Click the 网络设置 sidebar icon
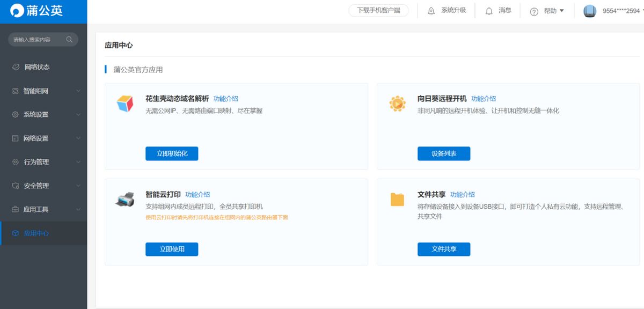The width and height of the screenshot is (644, 309). tap(16, 138)
